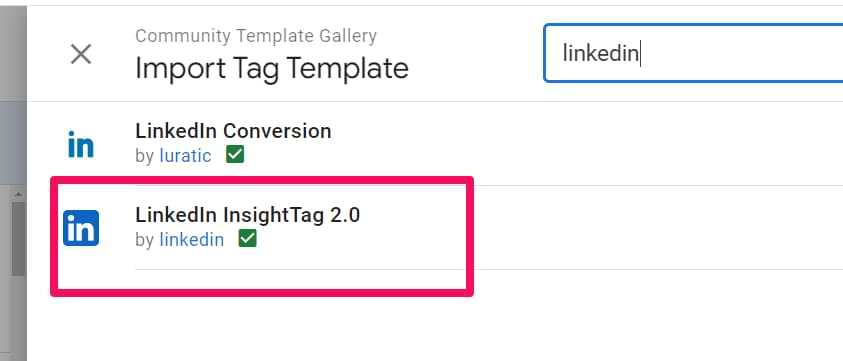This screenshot has height=361, width=843.
Task: Click the Import Tag Template heading
Action: tap(272, 68)
